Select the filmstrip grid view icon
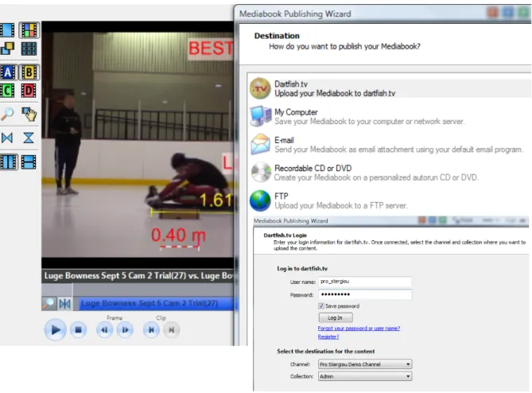Screen dimensions: 532x393 tap(29, 49)
